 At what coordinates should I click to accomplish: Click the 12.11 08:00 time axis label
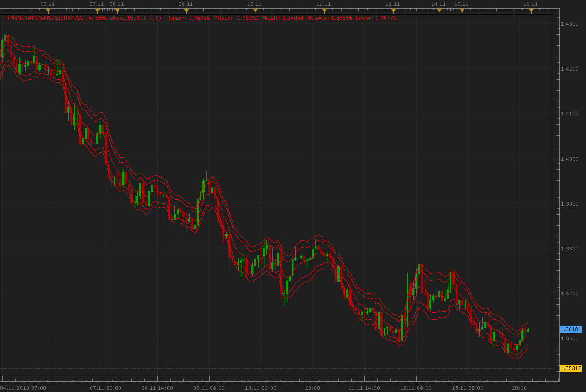click(x=416, y=388)
